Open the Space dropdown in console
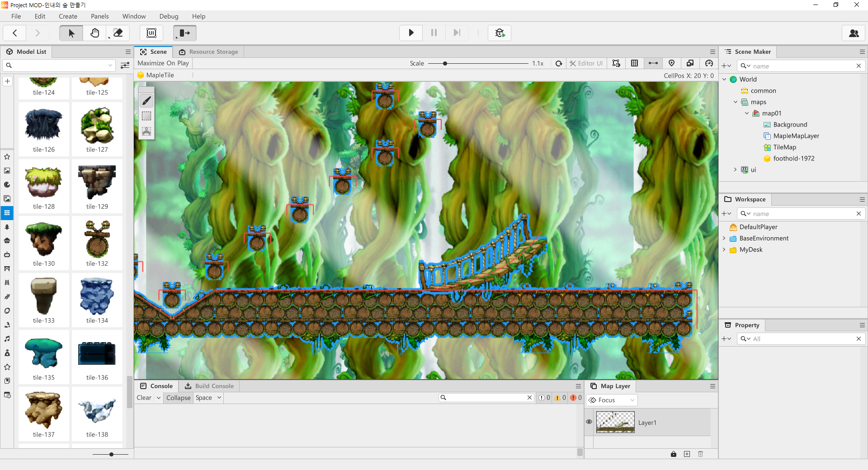The height and width of the screenshot is (470, 868). pyautogui.click(x=208, y=398)
